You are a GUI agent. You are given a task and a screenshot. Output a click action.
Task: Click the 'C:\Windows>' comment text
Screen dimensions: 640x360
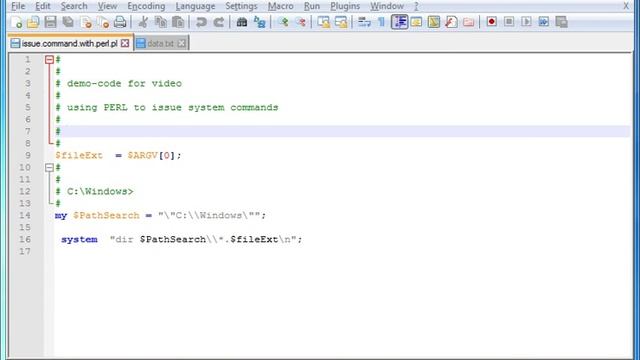pos(100,191)
